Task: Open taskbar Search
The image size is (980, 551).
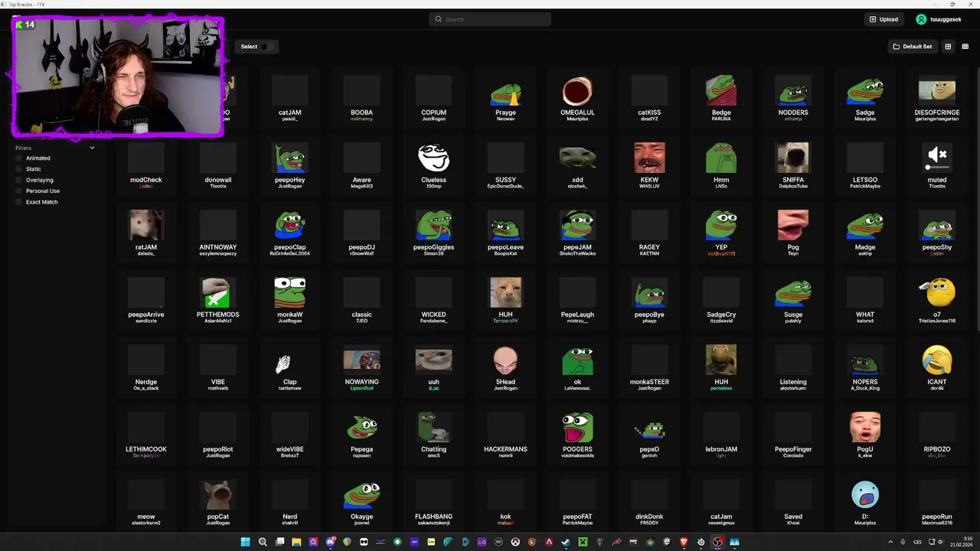Action: [x=262, y=542]
